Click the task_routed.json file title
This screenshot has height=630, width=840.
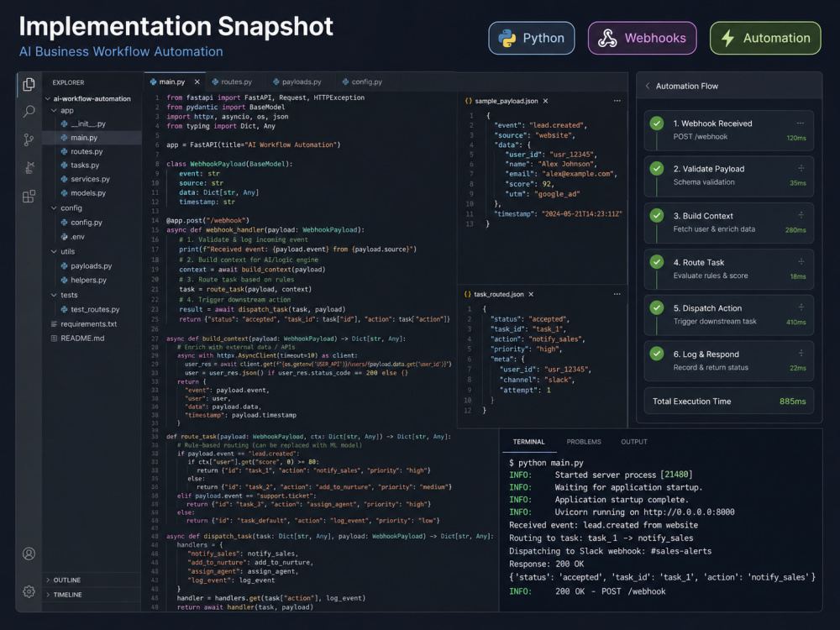499,294
